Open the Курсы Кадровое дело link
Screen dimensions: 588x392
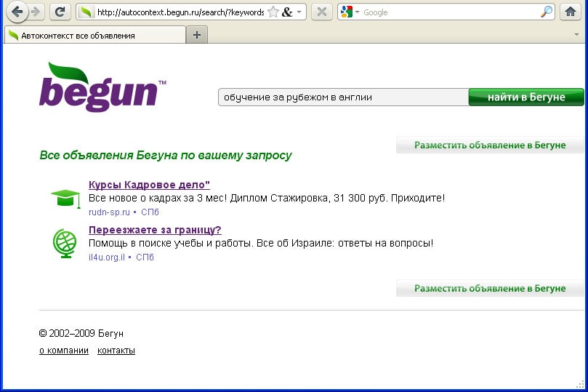click(149, 185)
